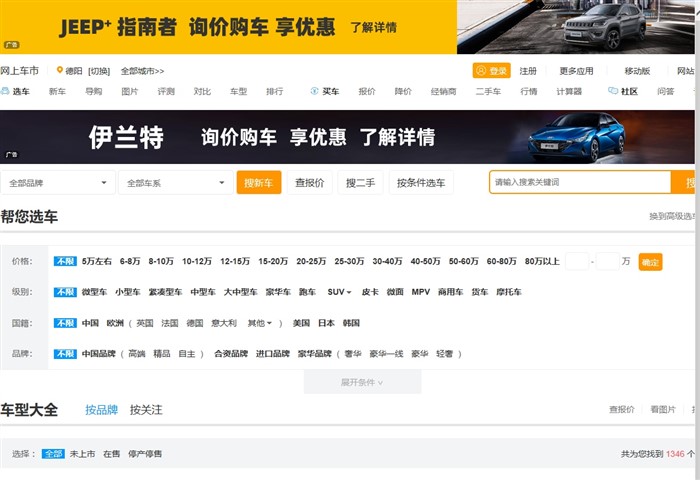700x480 pixels.
Task: Click the user icon on 登录 button
Action: click(481, 71)
